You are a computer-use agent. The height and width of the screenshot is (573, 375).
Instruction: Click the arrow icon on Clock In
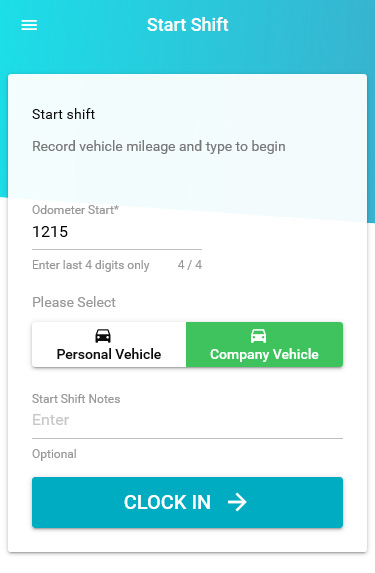(237, 502)
